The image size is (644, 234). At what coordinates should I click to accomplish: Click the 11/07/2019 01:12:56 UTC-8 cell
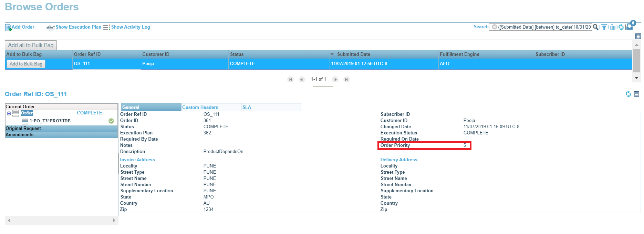[384, 64]
